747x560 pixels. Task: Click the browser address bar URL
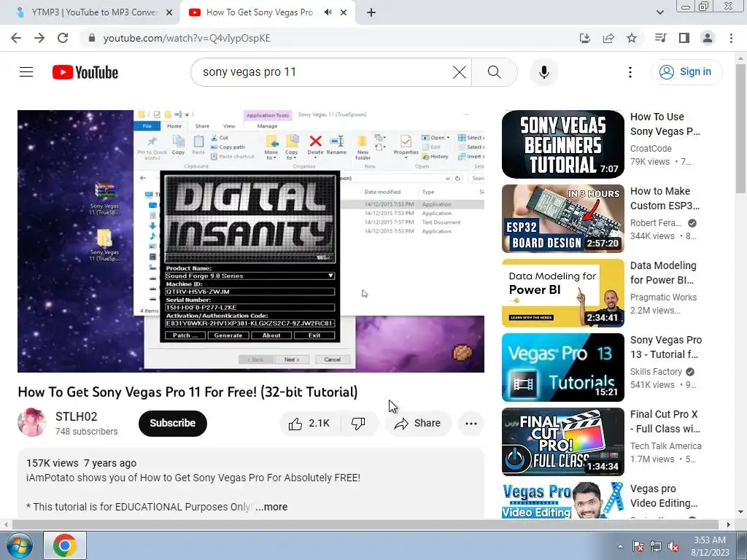187,38
